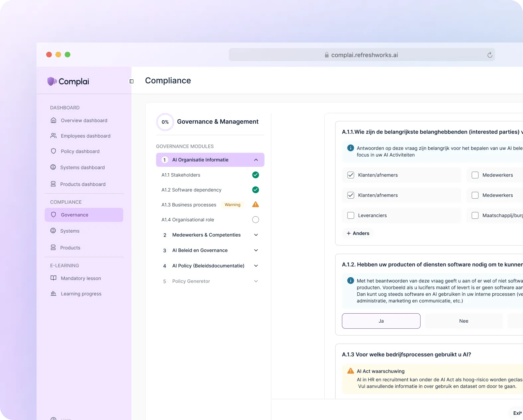
Task: Click the Complai shield logo
Action: pos(52,81)
